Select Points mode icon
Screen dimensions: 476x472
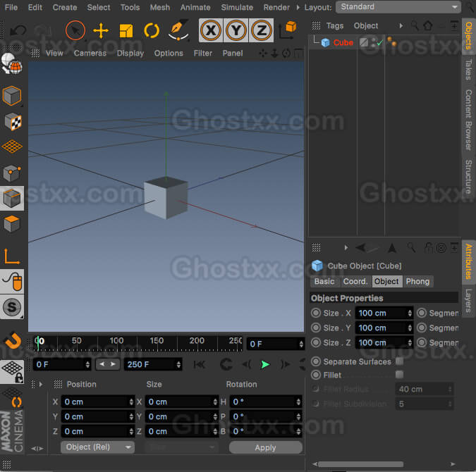click(12, 173)
